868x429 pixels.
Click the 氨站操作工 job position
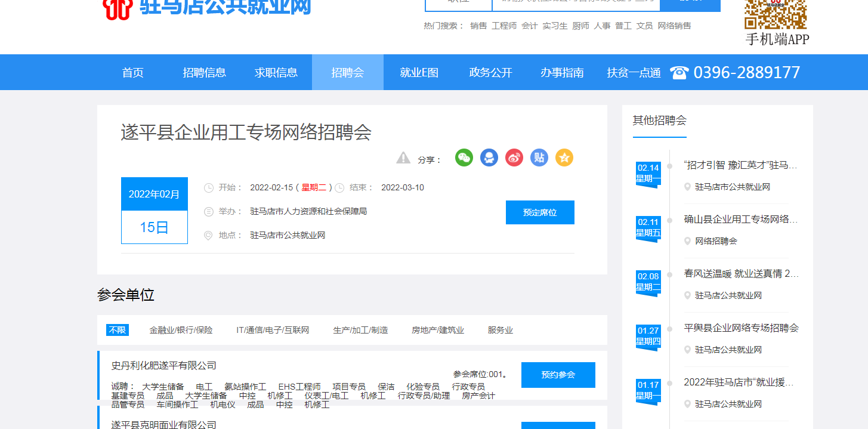pos(245,387)
